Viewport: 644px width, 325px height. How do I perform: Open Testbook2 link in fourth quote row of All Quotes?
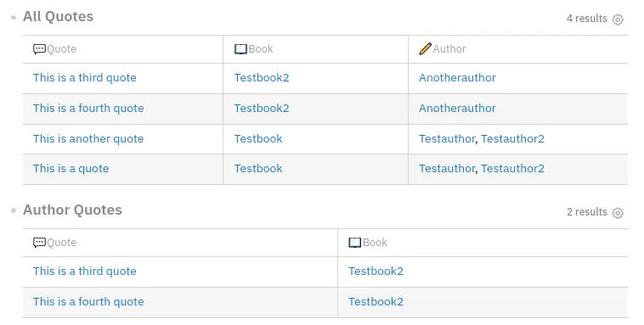262,109
